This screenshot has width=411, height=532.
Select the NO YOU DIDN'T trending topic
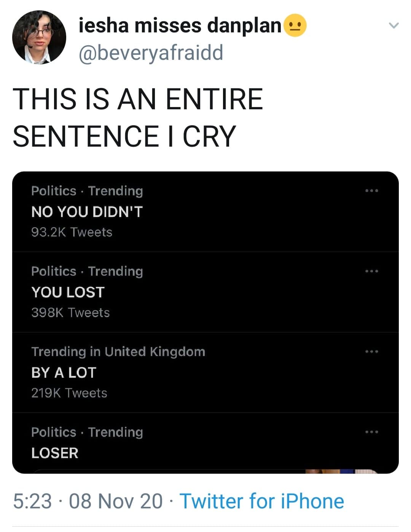coord(87,212)
